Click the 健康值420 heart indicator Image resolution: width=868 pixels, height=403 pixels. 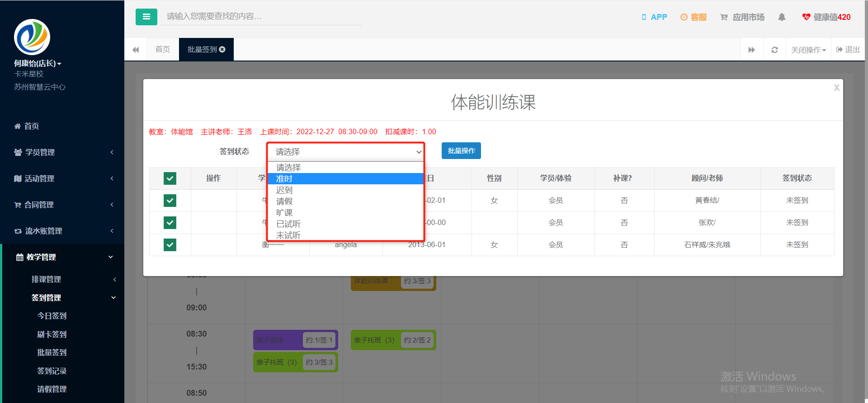(x=826, y=17)
